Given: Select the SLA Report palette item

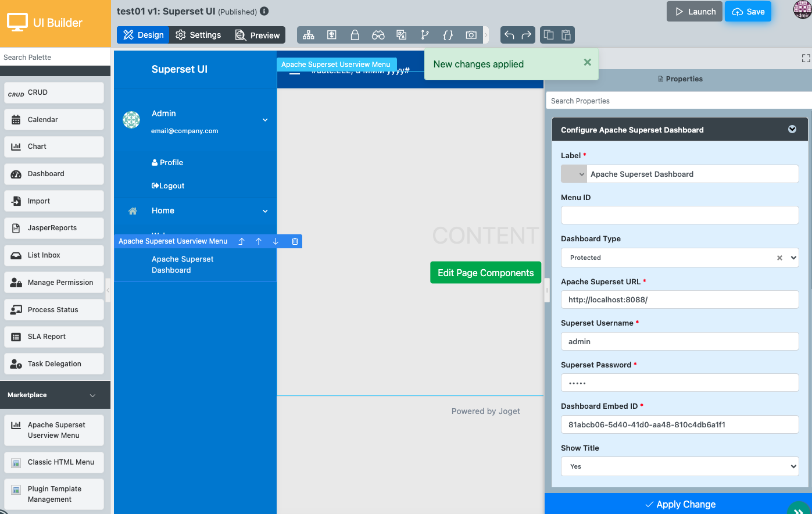Looking at the screenshot, I should click(x=54, y=337).
